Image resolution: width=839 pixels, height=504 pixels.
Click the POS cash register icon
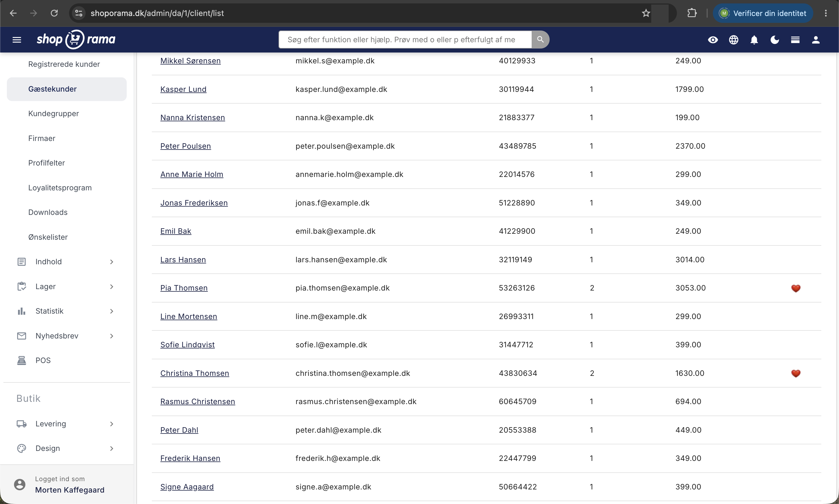21,360
